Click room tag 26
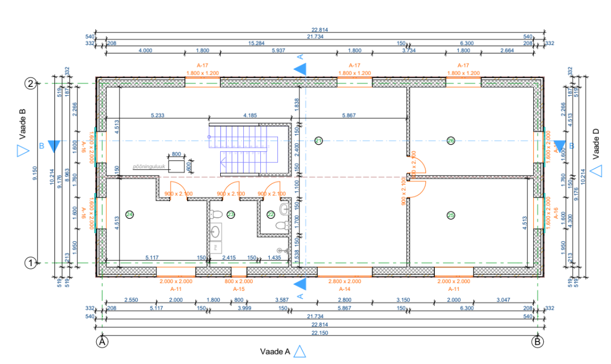 click(451, 141)
